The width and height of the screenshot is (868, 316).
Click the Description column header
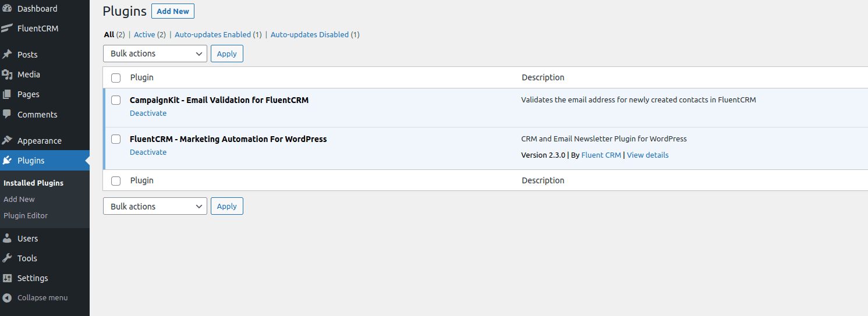pos(543,77)
